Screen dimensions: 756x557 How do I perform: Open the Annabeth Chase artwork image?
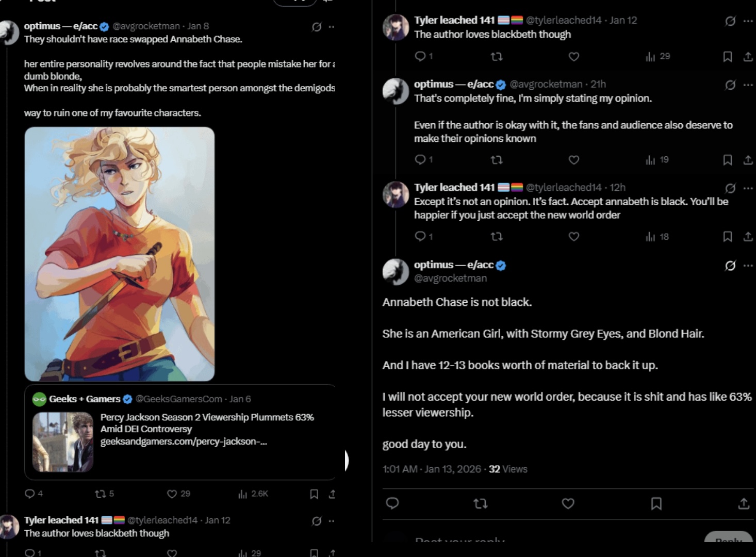pyautogui.click(x=120, y=254)
